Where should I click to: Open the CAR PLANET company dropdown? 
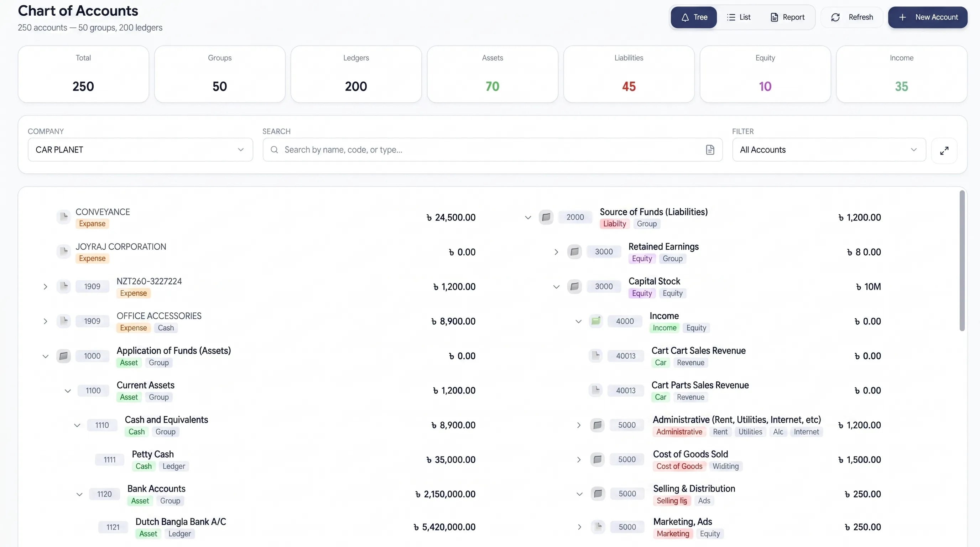coord(140,150)
